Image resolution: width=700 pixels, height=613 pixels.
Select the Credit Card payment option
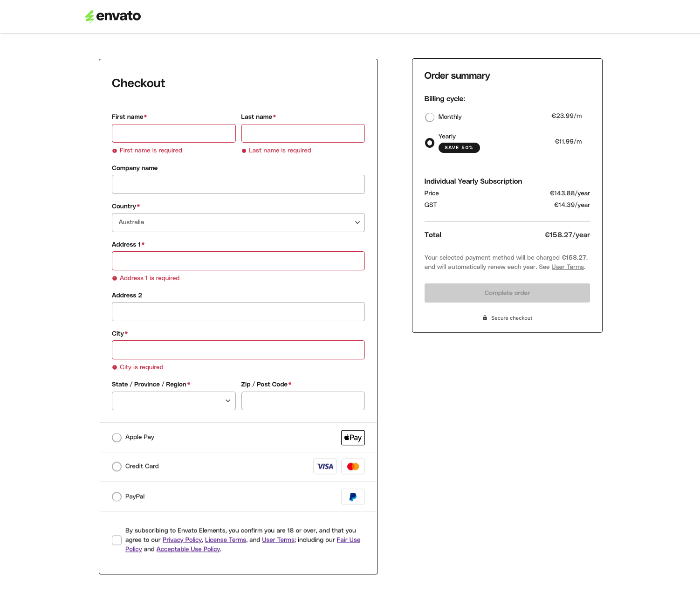point(117,466)
